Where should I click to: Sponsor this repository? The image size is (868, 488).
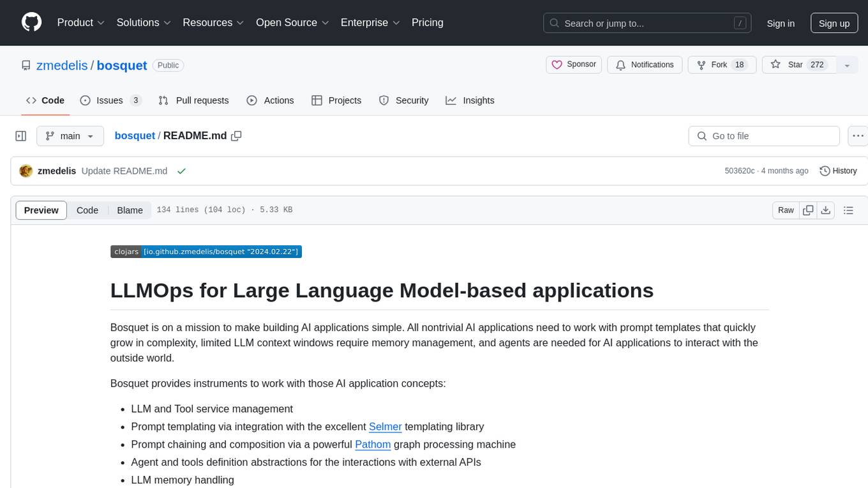(574, 65)
